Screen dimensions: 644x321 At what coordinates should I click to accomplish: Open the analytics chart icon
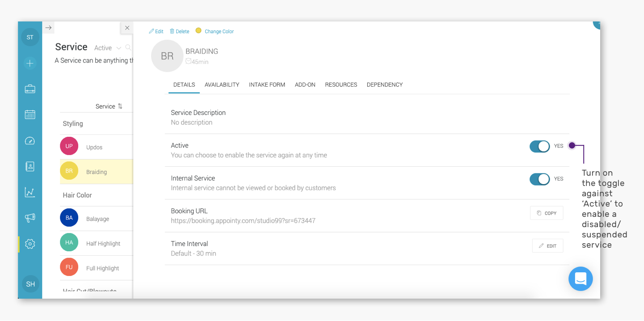coord(30,192)
